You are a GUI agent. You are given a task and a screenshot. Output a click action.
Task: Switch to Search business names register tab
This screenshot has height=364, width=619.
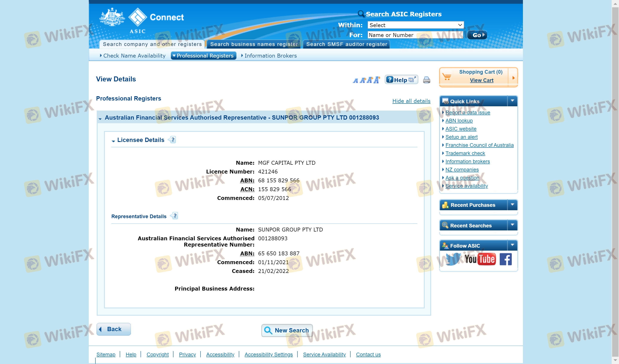click(254, 44)
